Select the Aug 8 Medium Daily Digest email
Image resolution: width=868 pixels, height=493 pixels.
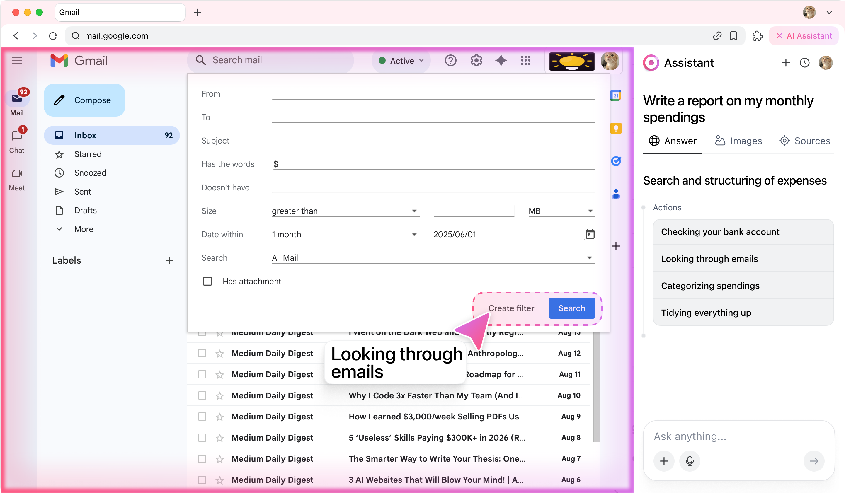202,437
